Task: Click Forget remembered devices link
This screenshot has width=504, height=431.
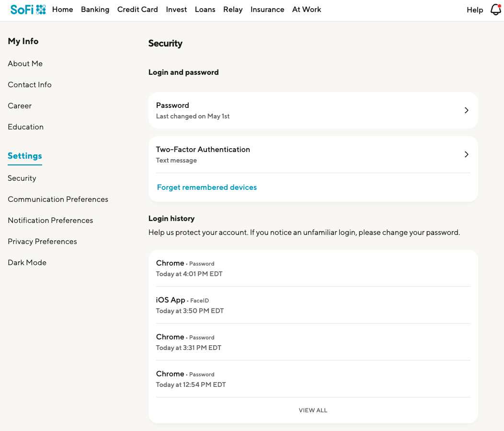Action: click(207, 187)
